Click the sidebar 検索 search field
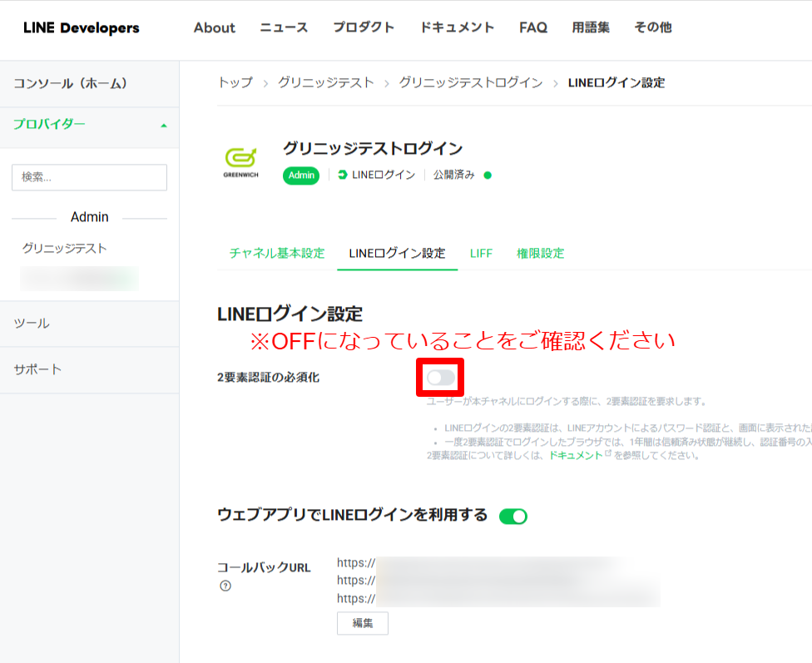This screenshot has height=663, width=812. tap(89, 177)
